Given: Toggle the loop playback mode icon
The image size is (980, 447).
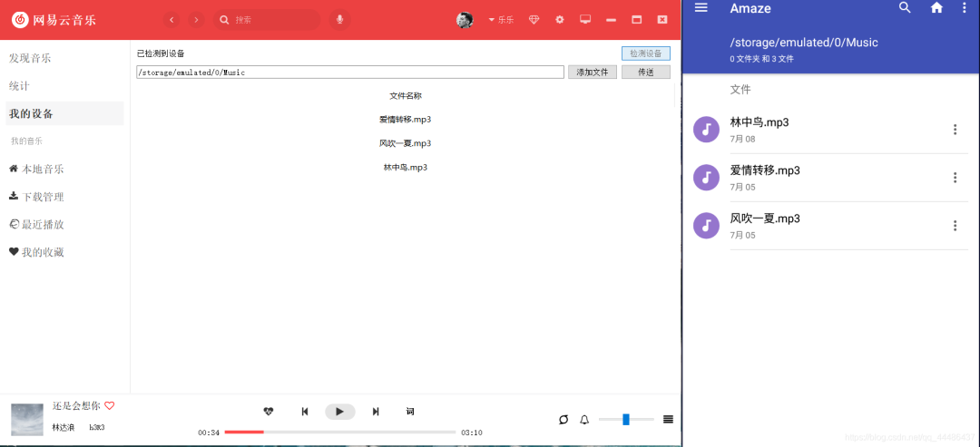Looking at the screenshot, I should point(563,420).
